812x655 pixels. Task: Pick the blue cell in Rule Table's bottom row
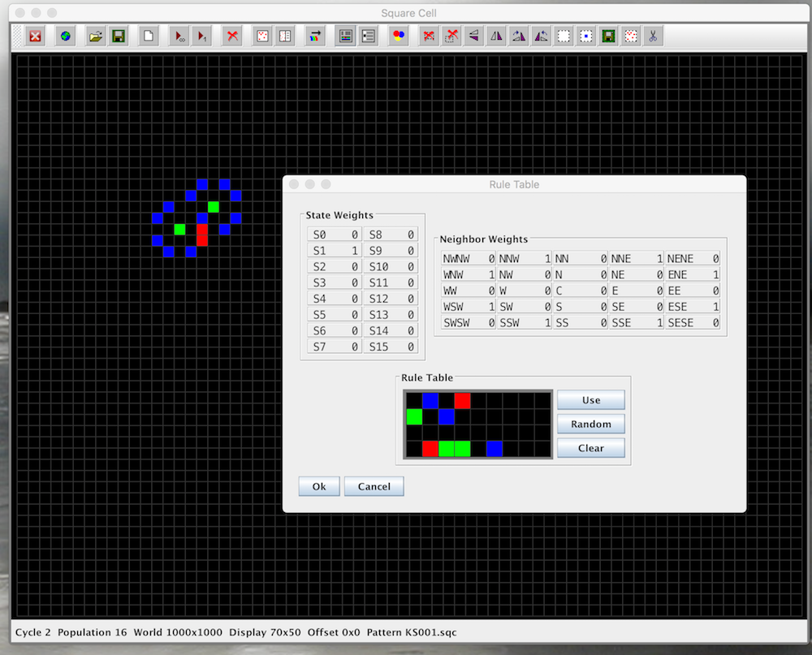[x=495, y=448]
